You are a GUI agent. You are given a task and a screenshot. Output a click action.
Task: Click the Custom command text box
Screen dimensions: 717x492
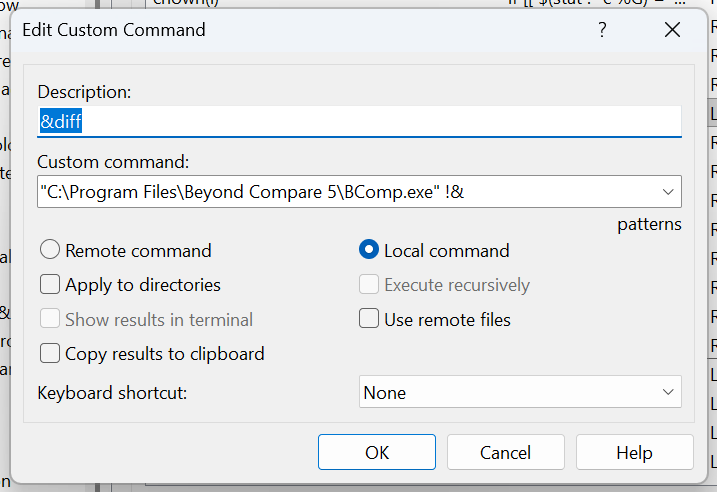pyautogui.click(x=340, y=191)
